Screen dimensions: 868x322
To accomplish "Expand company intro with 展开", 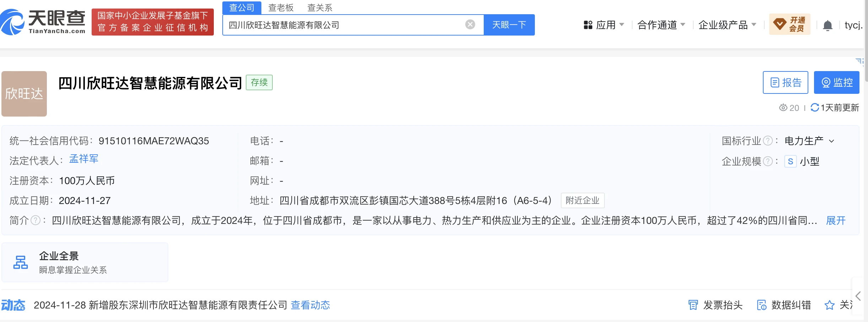I will (x=836, y=221).
